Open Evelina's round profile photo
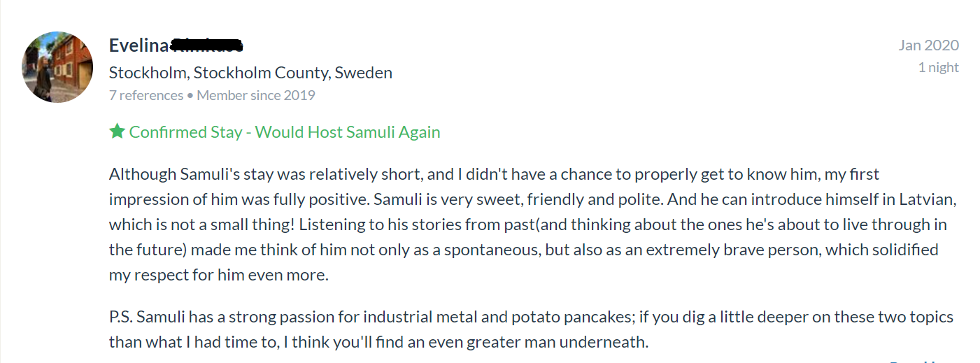This screenshot has height=363, width=980. click(58, 67)
